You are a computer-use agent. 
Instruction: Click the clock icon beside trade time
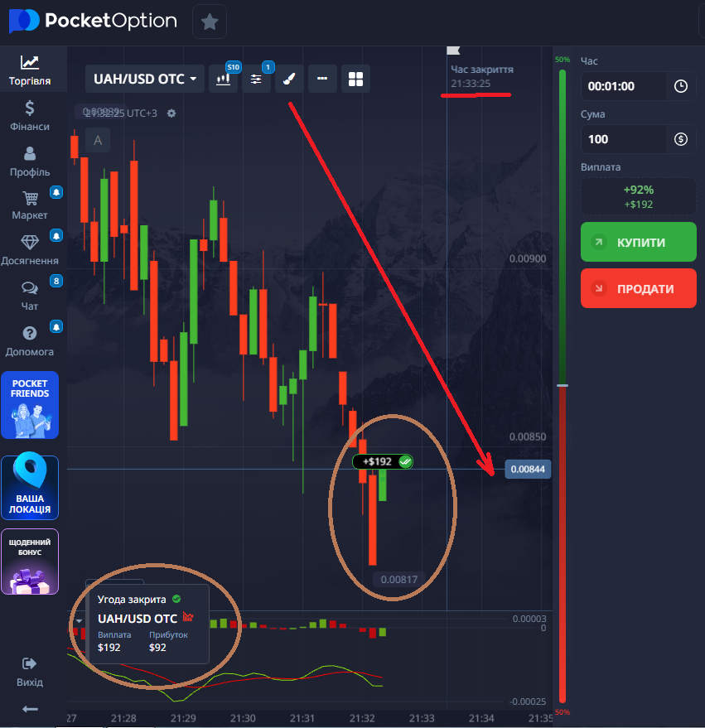(x=681, y=86)
